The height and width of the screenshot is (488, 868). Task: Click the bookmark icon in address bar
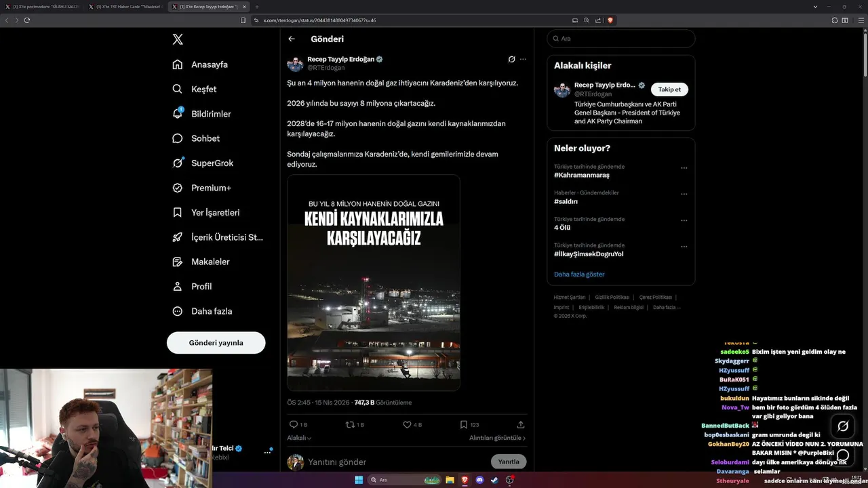243,20
